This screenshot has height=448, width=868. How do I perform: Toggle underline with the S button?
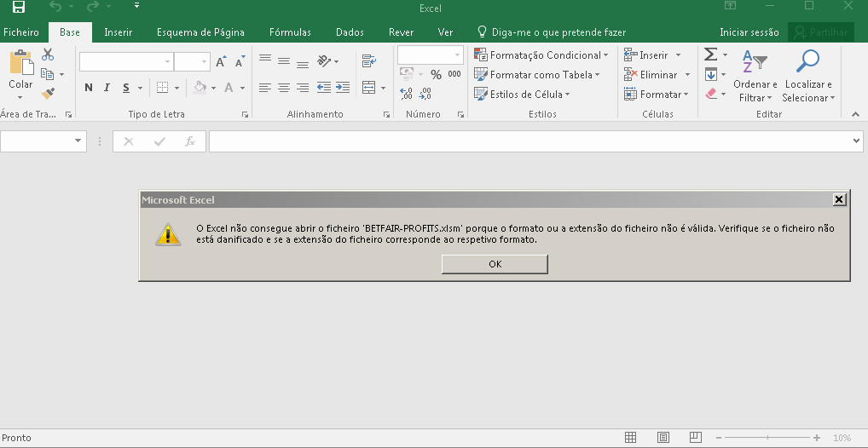tap(126, 88)
